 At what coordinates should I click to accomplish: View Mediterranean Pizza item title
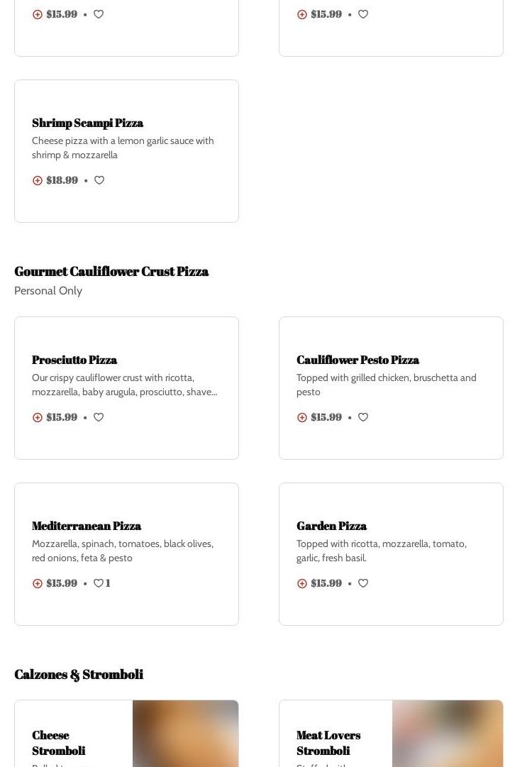pyautogui.click(x=87, y=526)
